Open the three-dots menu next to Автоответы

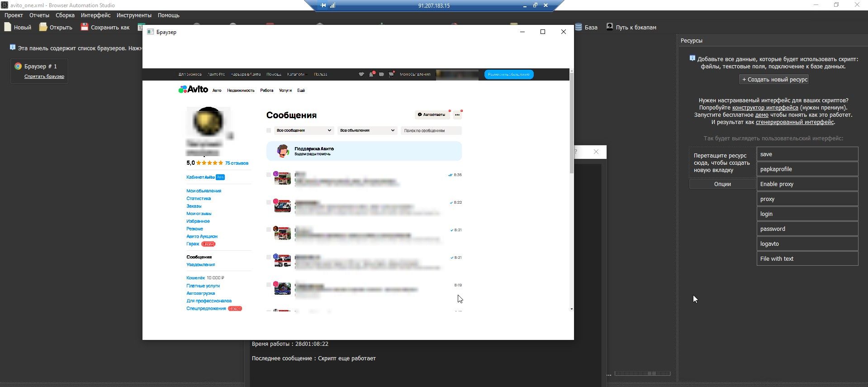pyautogui.click(x=457, y=115)
